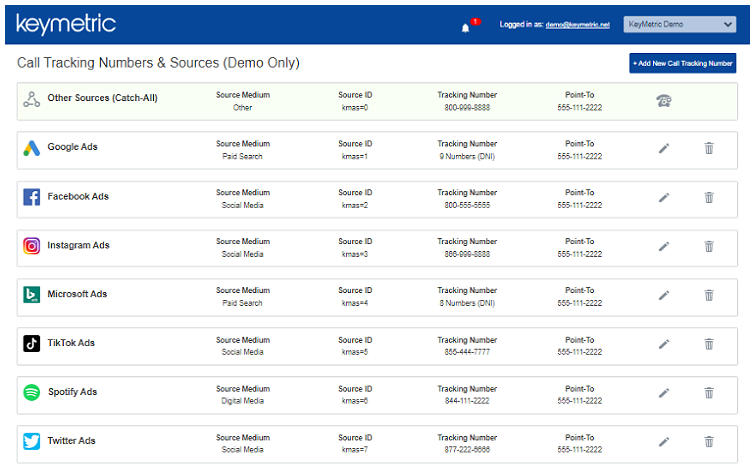
Task: Delete the Facebook Ads source
Action: coord(709,197)
